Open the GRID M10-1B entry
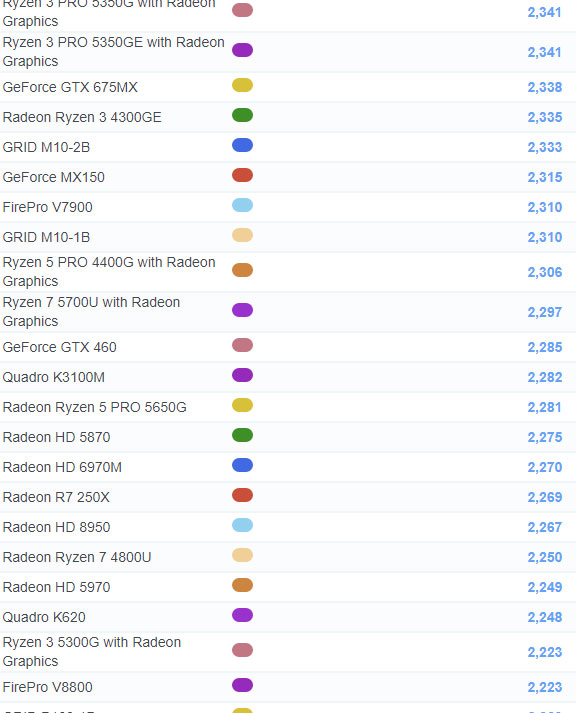576x713 pixels. [46, 237]
